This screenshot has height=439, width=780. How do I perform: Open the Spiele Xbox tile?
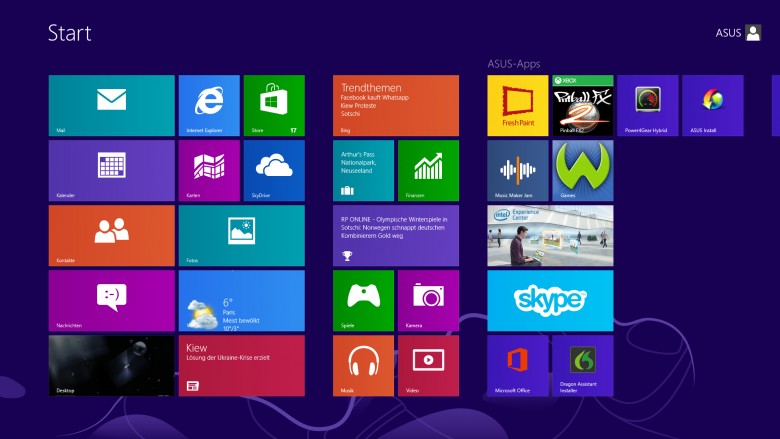coord(363,301)
